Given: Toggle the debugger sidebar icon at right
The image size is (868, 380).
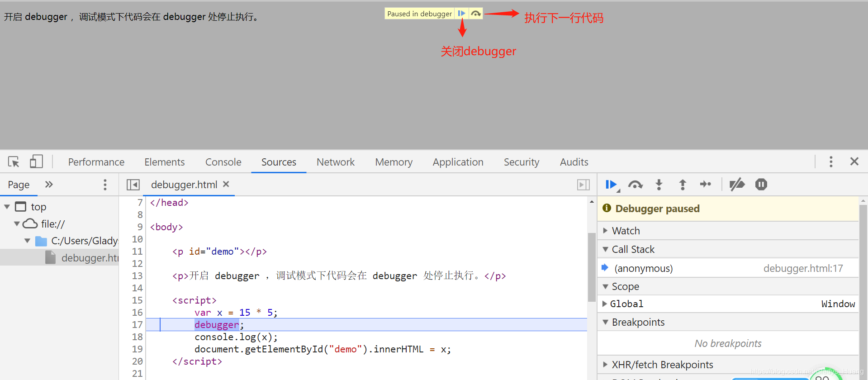Looking at the screenshot, I should (x=583, y=185).
